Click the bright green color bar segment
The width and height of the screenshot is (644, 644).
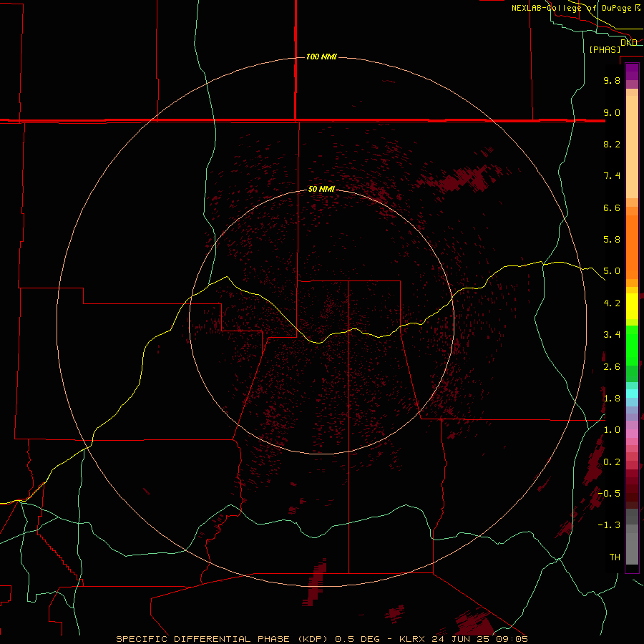632,345
